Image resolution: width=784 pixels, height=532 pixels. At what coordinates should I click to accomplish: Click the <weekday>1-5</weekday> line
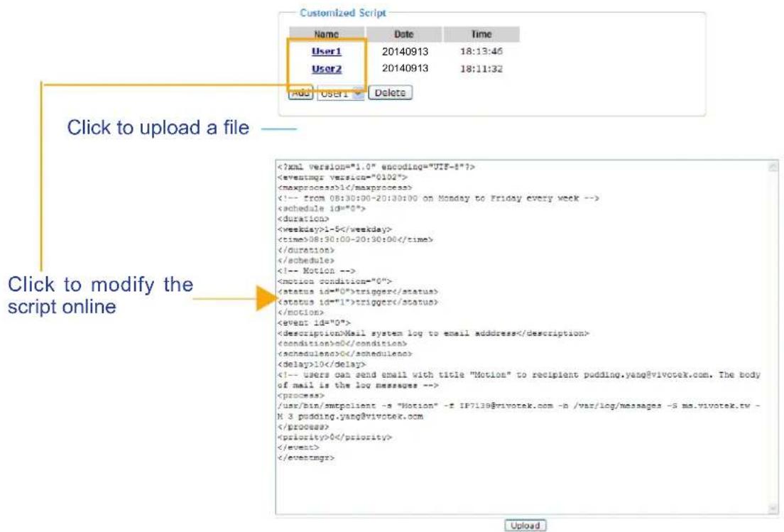334,229
